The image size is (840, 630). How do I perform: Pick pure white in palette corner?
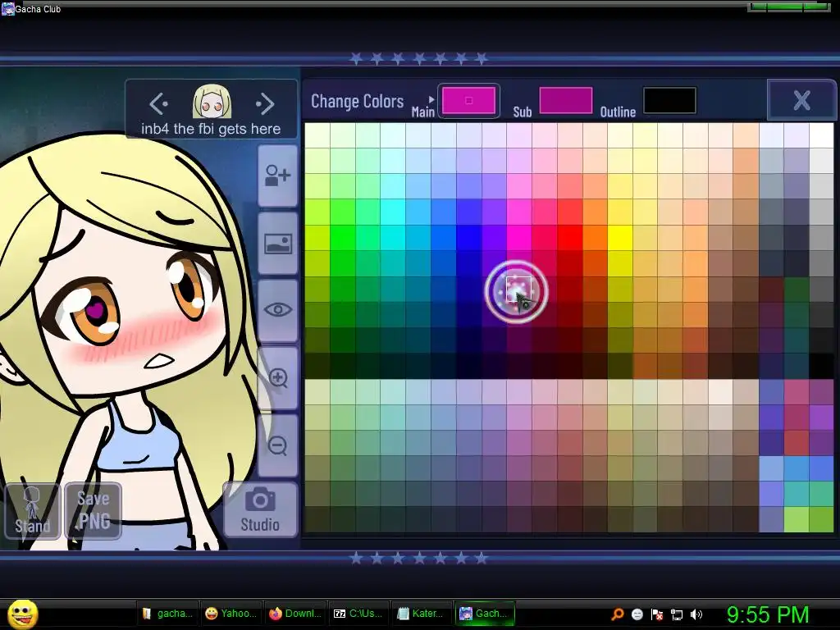tap(821, 135)
